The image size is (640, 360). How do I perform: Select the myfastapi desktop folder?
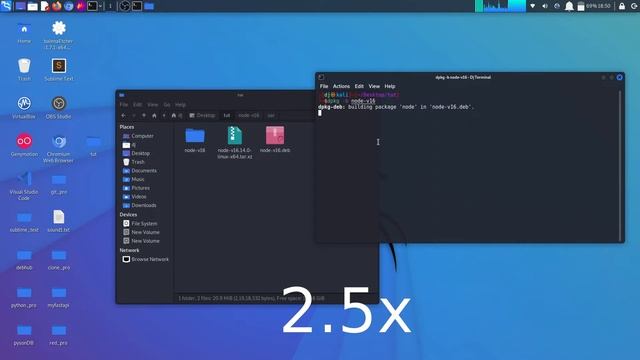(59, 297)
